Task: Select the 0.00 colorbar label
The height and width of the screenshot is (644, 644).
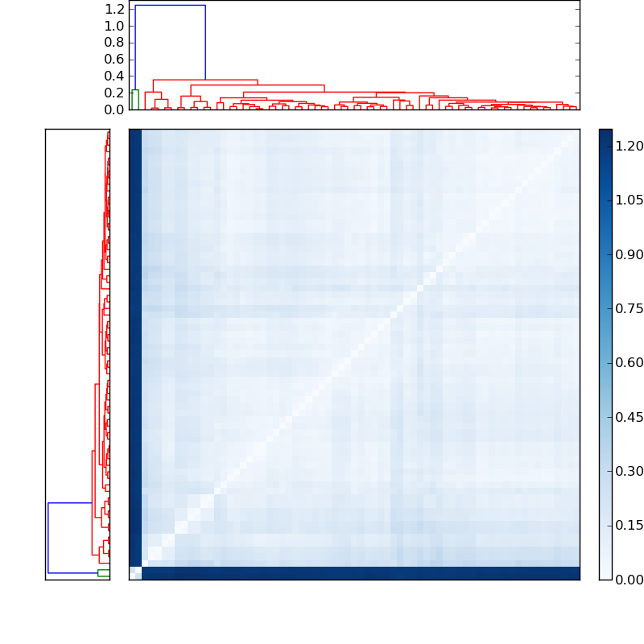Action: coord(630,580)
